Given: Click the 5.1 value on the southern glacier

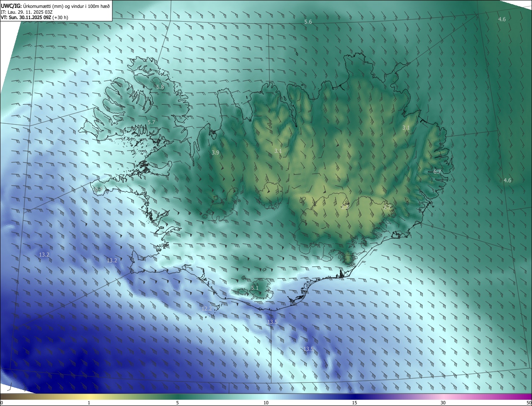Looking at the screenshot, I should pyautogui.click(x=255, y=288).
